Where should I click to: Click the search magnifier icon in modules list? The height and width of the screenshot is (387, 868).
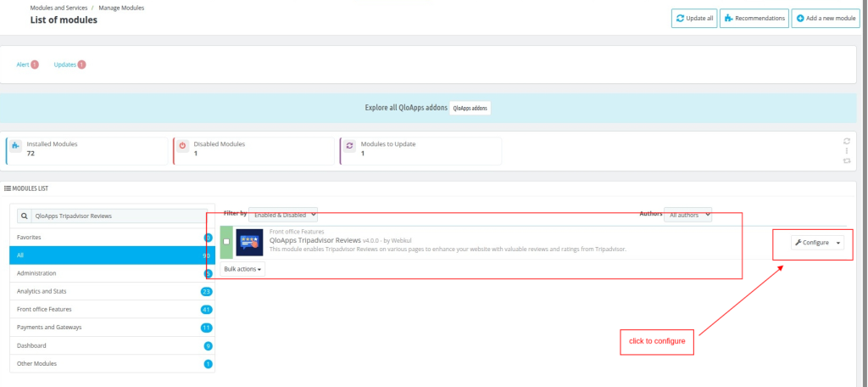(25, 216)
